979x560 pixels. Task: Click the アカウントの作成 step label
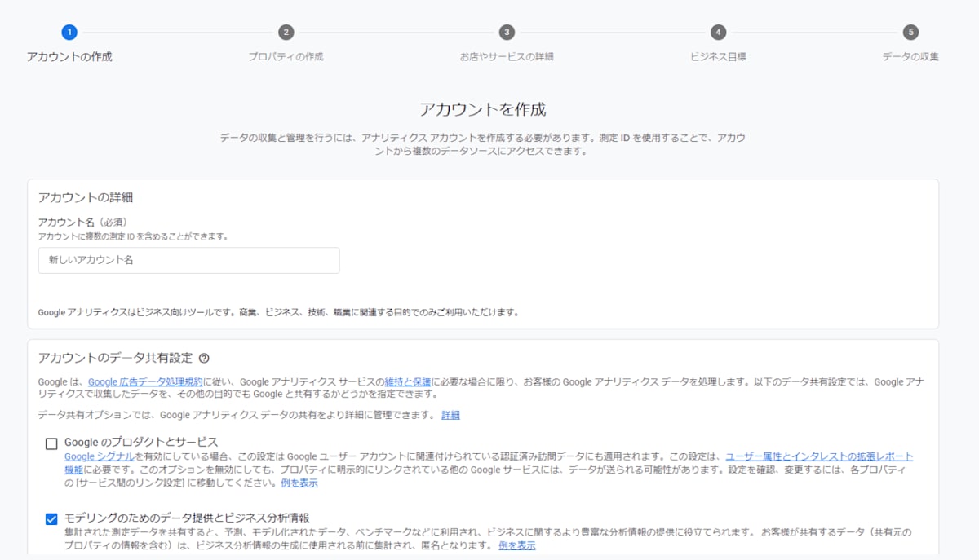point(69,57)
